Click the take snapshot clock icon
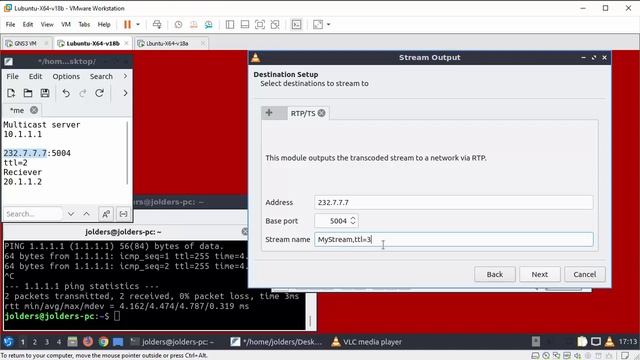640x360 pixels. tap(178, 24)
